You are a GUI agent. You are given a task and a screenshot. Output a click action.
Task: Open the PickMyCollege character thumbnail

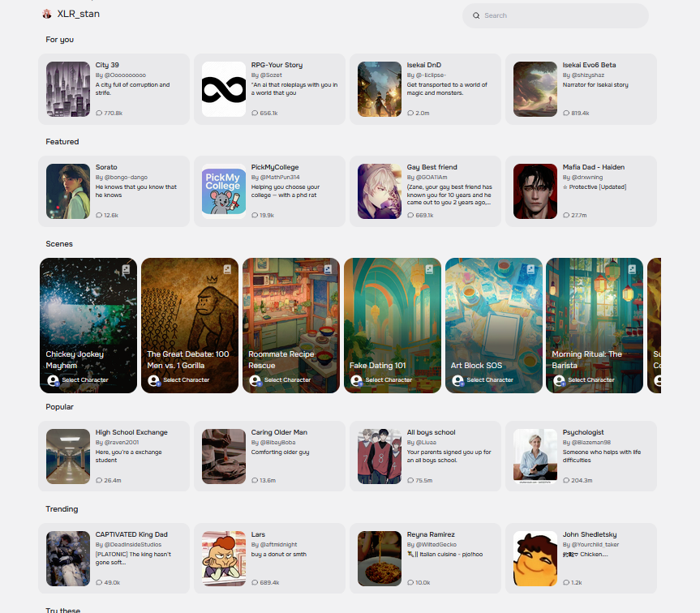[x=224, y=191]
